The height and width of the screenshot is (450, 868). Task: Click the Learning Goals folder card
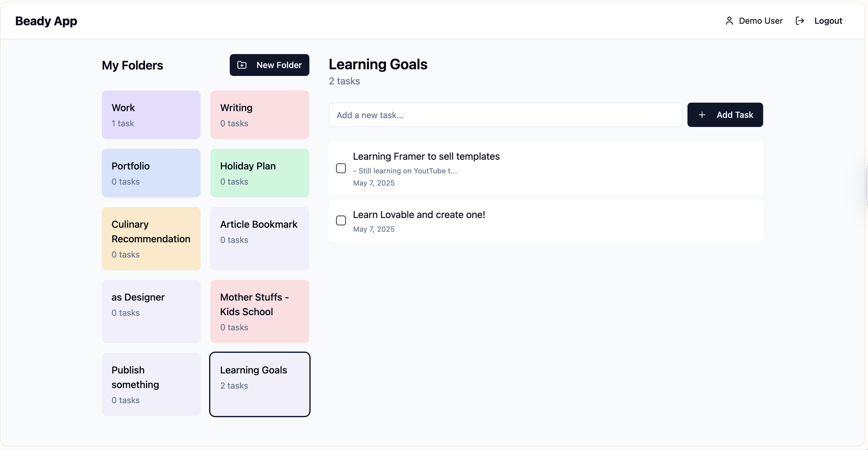point(260,384)
